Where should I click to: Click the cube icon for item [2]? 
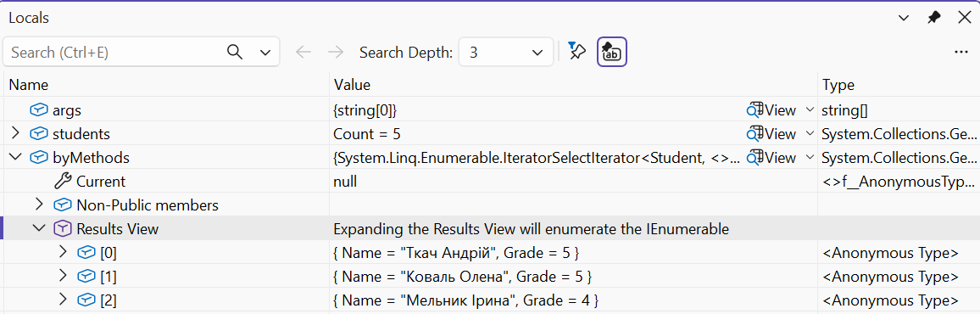[x=86, y=300]
